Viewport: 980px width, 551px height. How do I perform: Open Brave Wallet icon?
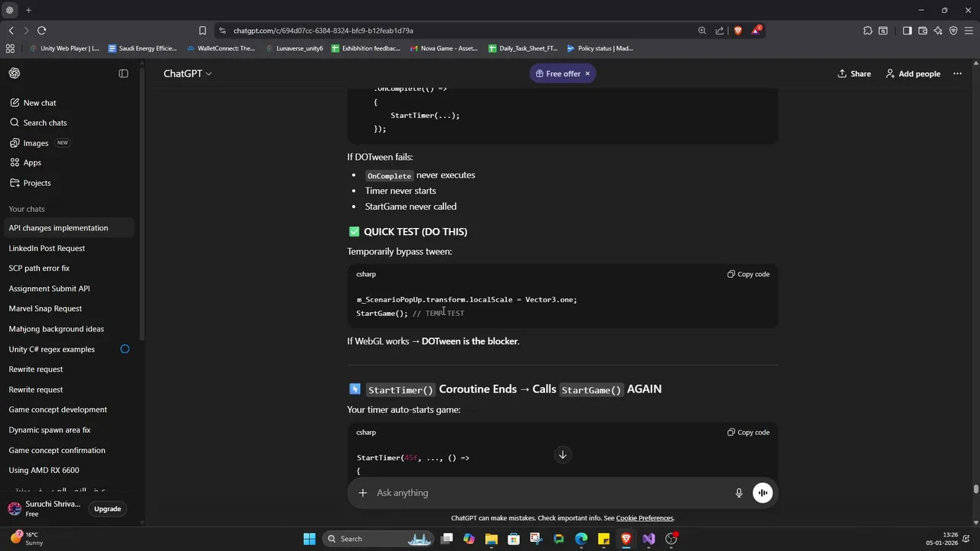coord(923,31)
